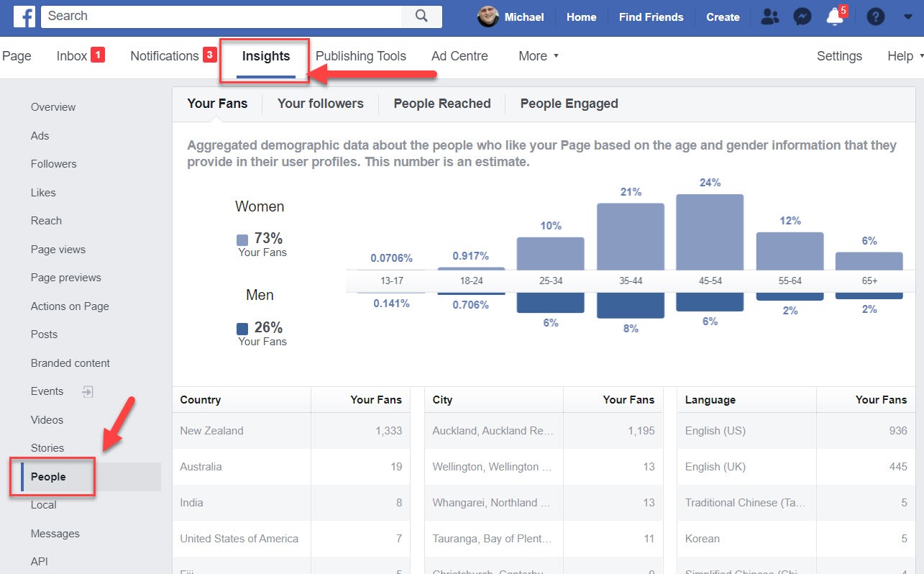Click the Help question mark icon
This screenshot has height=574, width=924.
coord(875,17)
